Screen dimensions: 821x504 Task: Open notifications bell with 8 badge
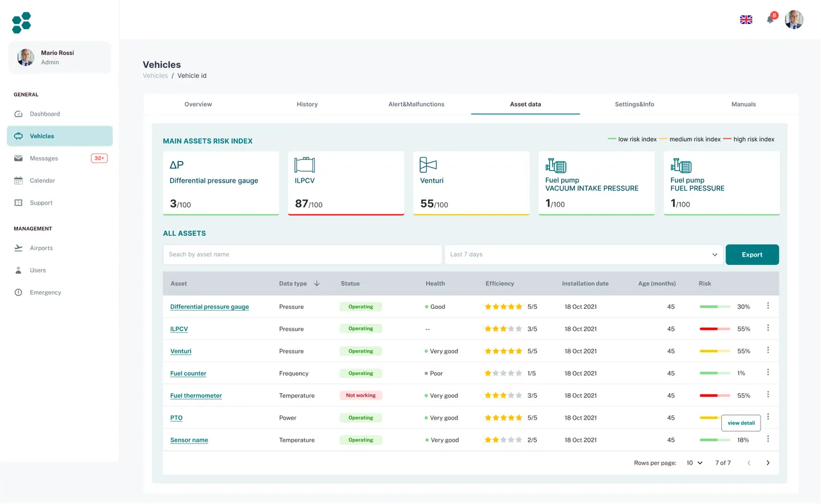pyautogui.click(x=771, y=19)
